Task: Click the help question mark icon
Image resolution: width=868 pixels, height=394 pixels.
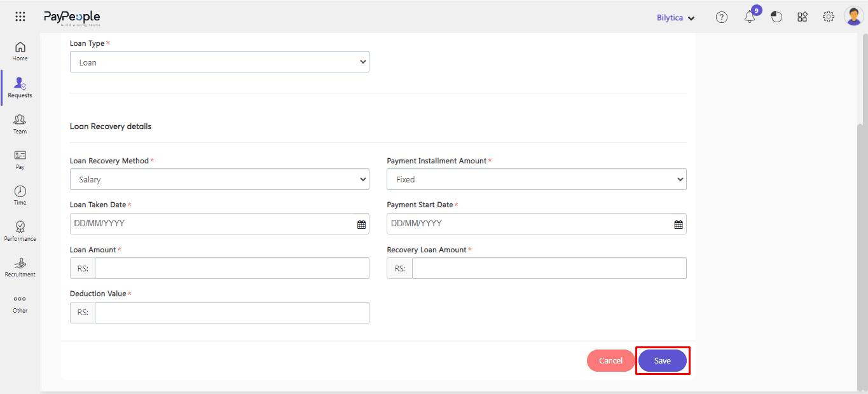Action: [x=722, y=17]
